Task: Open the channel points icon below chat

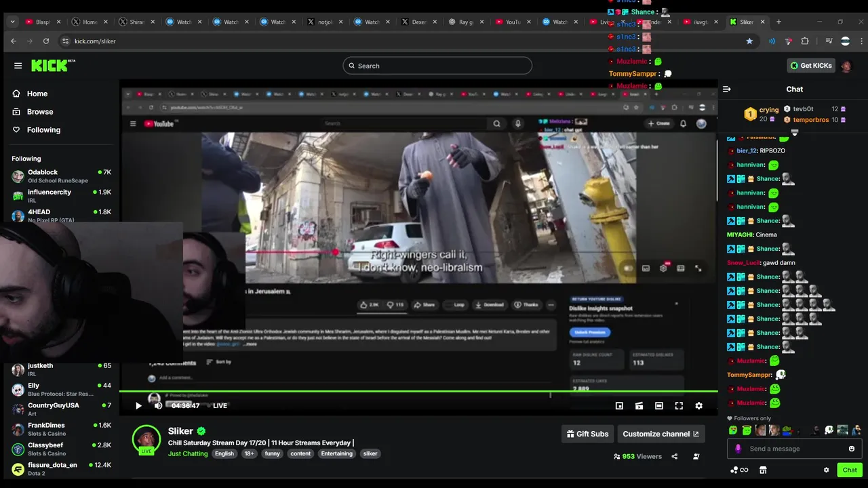Action: [739, 470]
